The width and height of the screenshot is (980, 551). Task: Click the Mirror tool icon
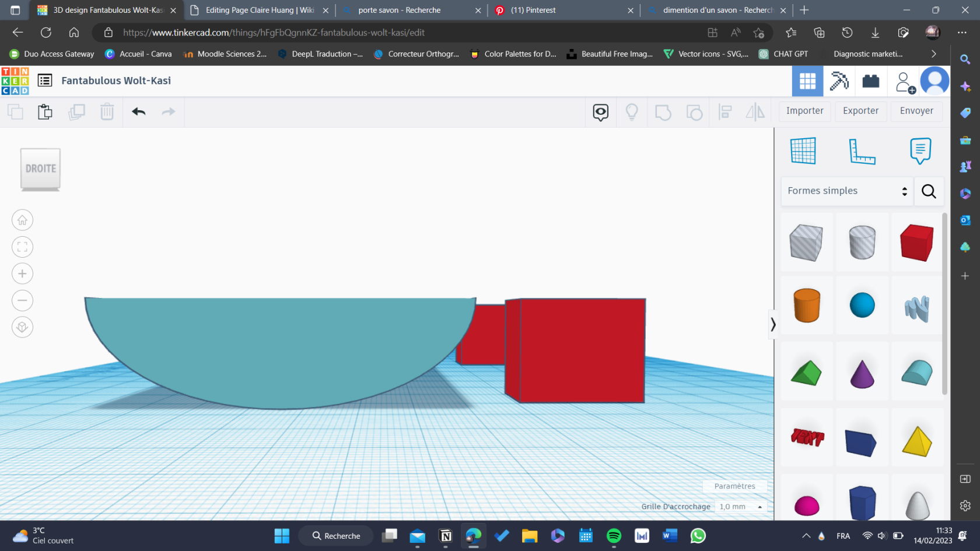point(755,112)
